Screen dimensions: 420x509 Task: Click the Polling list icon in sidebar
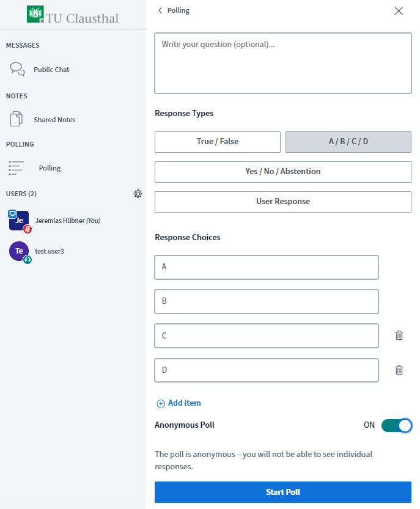coord(16,168)
